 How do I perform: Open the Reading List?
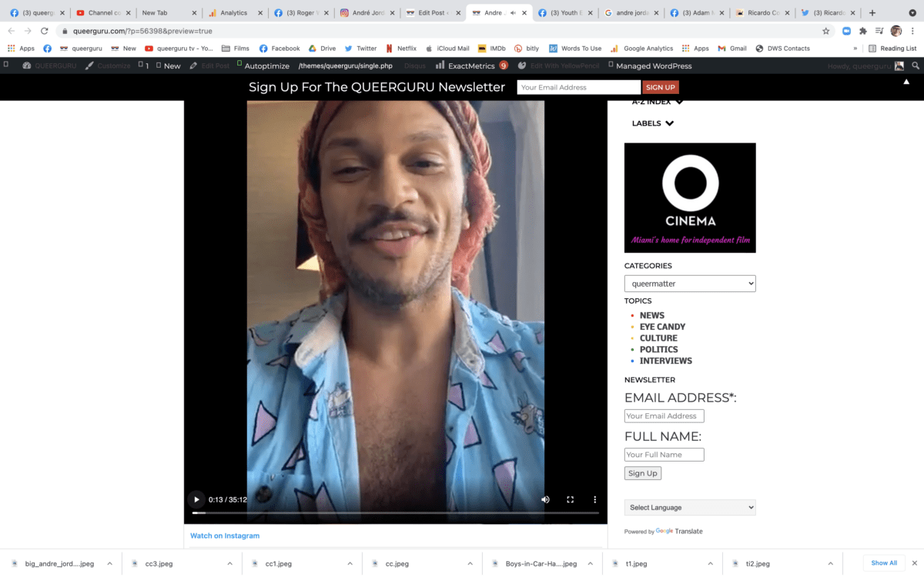point(892,49)
